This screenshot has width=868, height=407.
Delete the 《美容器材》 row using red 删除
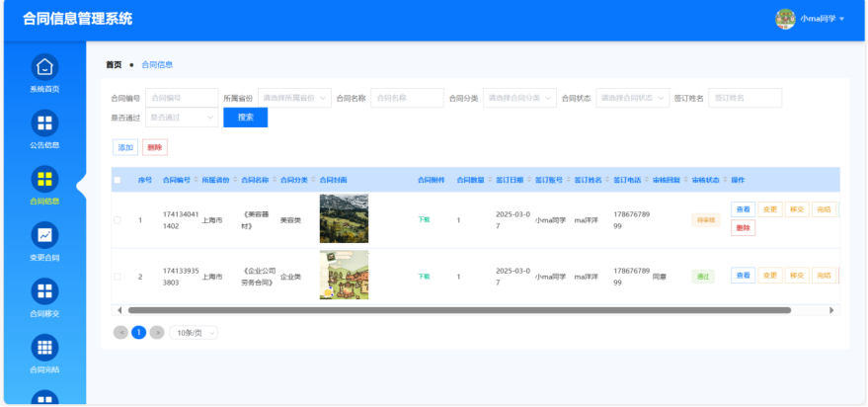[743, 227]
